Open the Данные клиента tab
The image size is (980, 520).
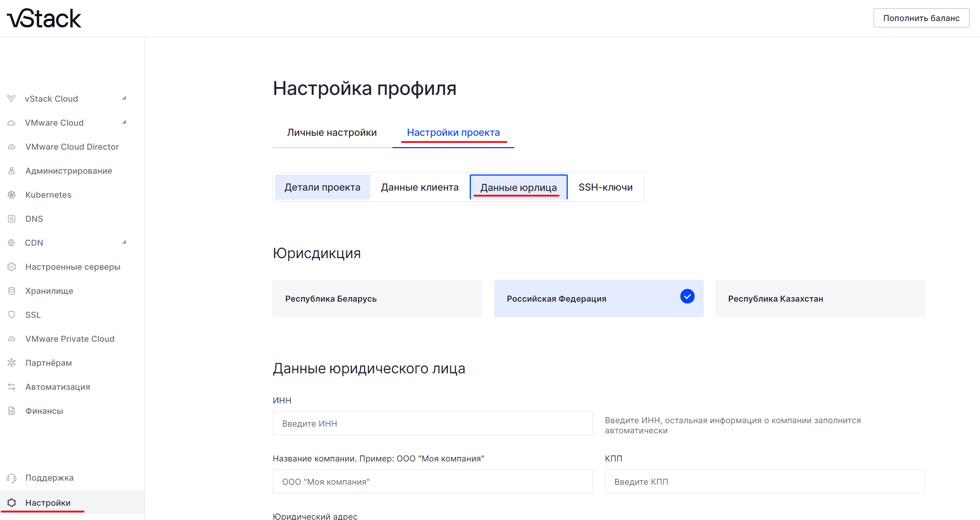point(420,187)
